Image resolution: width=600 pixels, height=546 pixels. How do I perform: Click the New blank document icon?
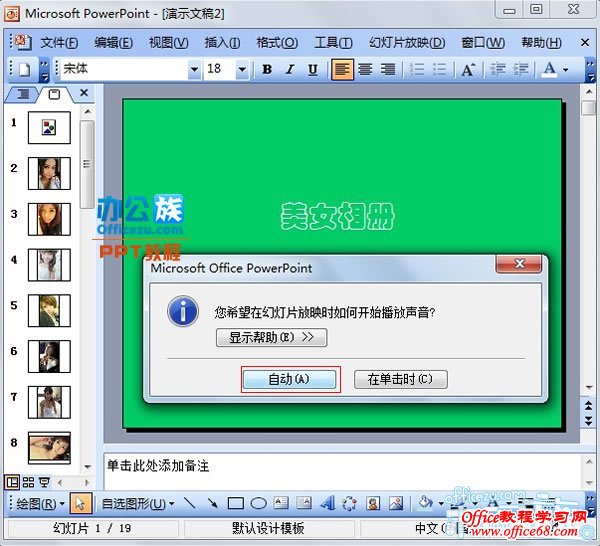point(25,70)
